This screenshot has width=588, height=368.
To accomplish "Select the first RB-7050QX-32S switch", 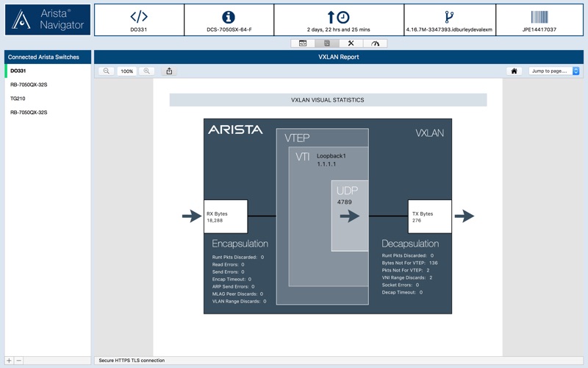I will [48, 85].
